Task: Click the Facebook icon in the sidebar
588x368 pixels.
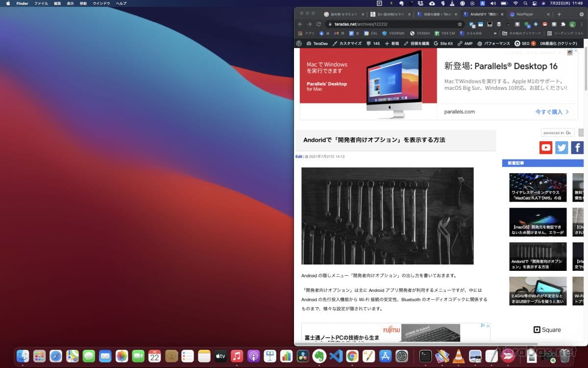Action: coord(577,147)
